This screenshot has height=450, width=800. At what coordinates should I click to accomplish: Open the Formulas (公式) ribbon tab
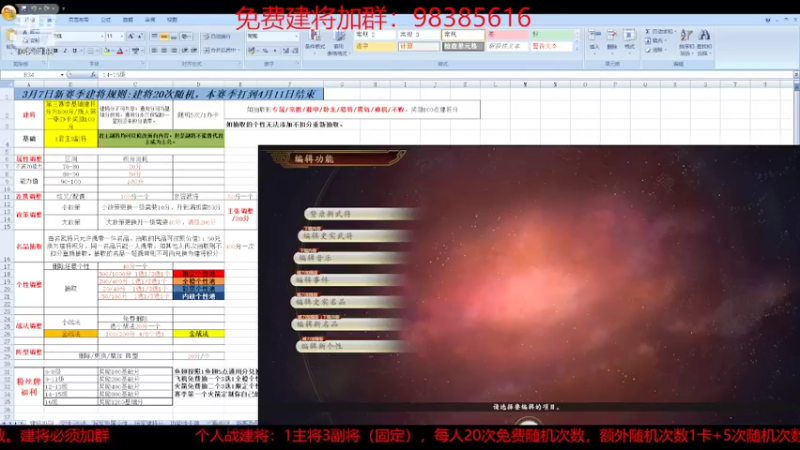coord(106,20)
